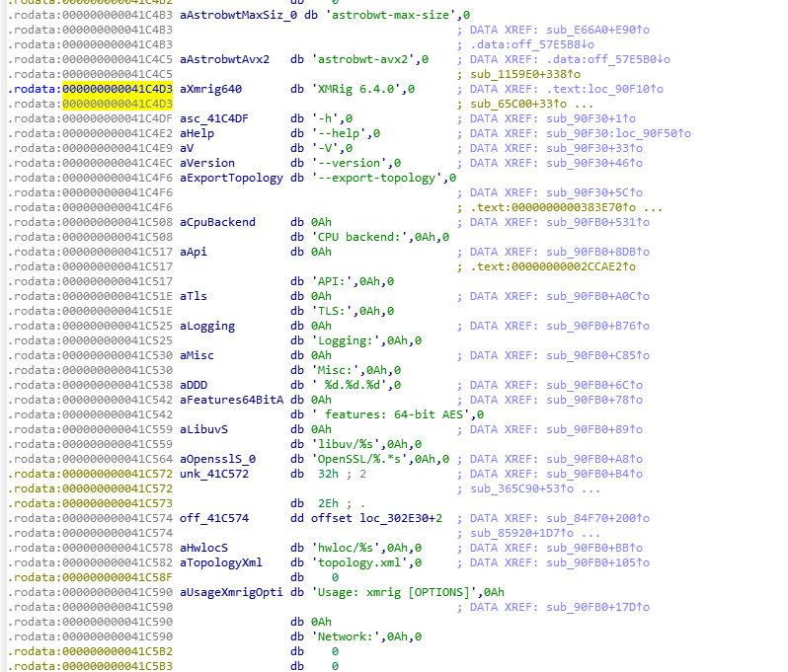Select the aAstrobwtMaxSiz_0 label
This screenshot has height=672, width=788.
238,15
